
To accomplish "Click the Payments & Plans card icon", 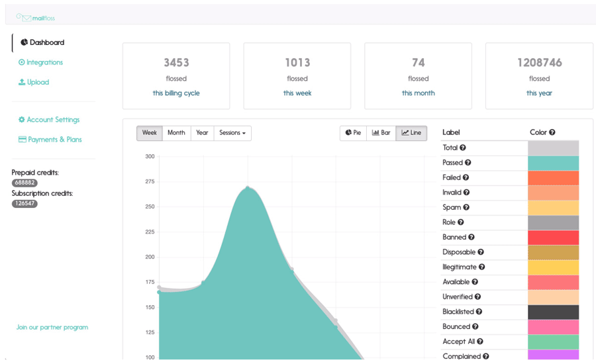I will [x=23, y=140].
